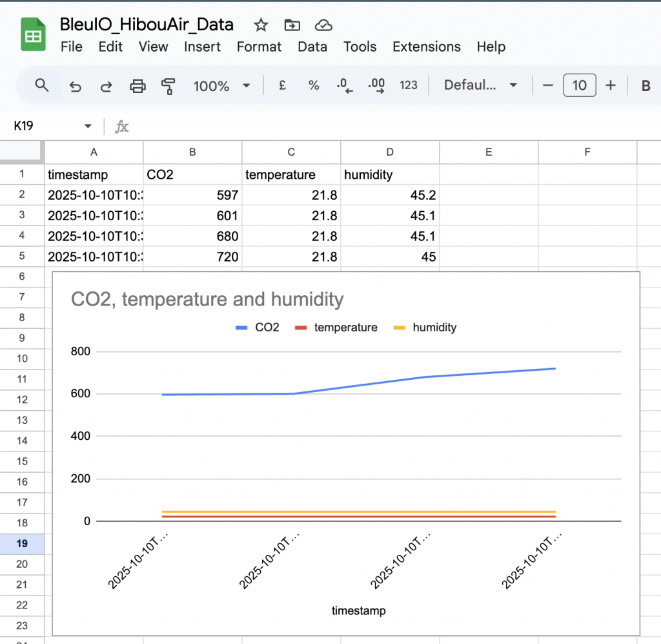This screenshot has width=661, height=644.
Task: Expand the Default font dropdown
Action: click(480, 85)
